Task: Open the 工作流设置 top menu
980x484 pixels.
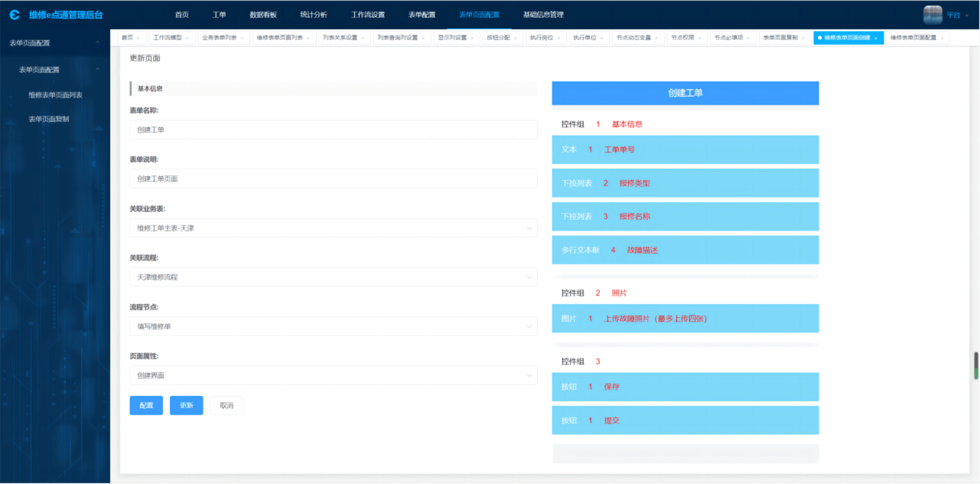Action: tap(368, 15)
